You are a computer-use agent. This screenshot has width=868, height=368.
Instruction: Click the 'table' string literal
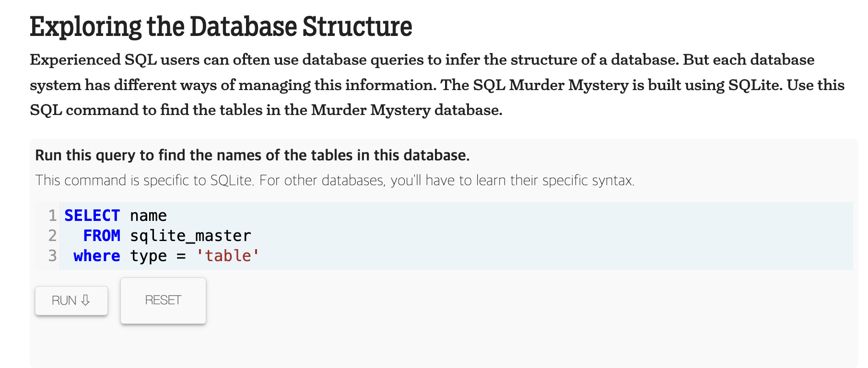pyautogui.click(x=228, y=256)
